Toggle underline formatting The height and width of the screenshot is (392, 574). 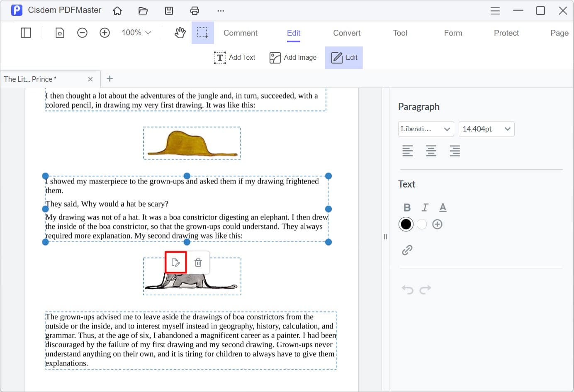click(443, 207)
